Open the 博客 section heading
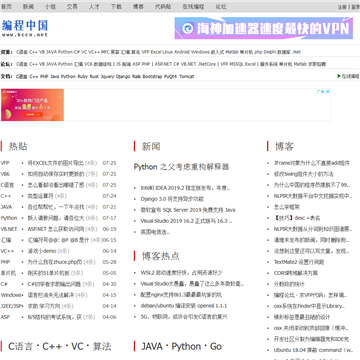 [284, 146]
